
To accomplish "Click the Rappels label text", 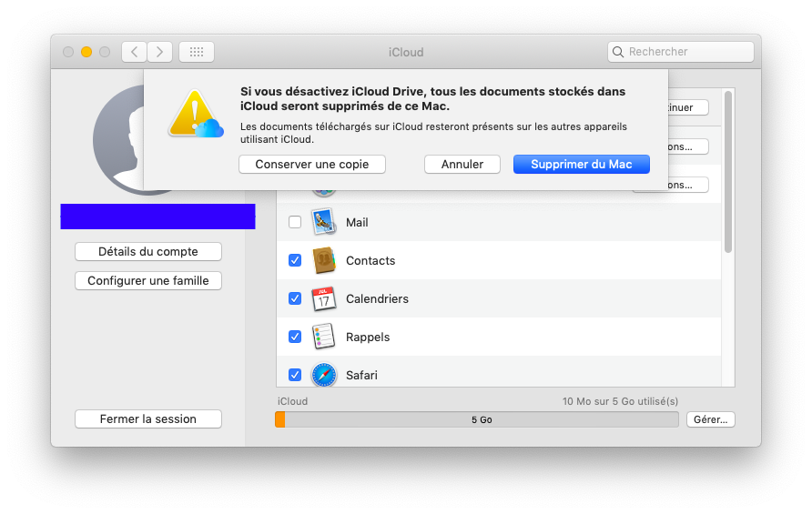I will [x=368, y=338].
